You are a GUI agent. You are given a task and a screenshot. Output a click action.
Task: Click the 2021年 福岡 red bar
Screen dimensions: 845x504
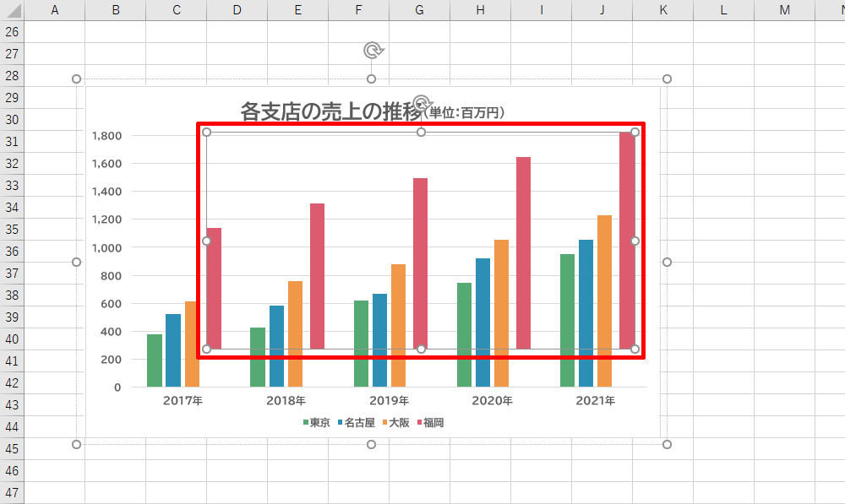coord(627,240)
